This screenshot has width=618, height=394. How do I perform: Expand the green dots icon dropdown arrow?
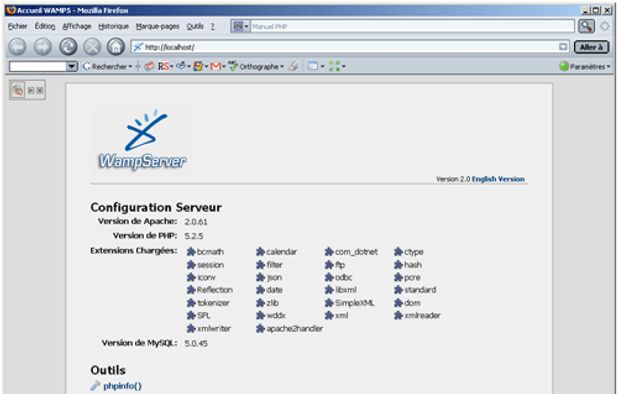pos(344,67)
